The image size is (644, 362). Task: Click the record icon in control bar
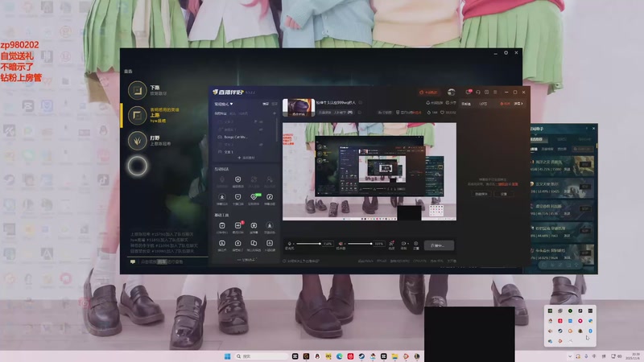(x=403, y=244)
